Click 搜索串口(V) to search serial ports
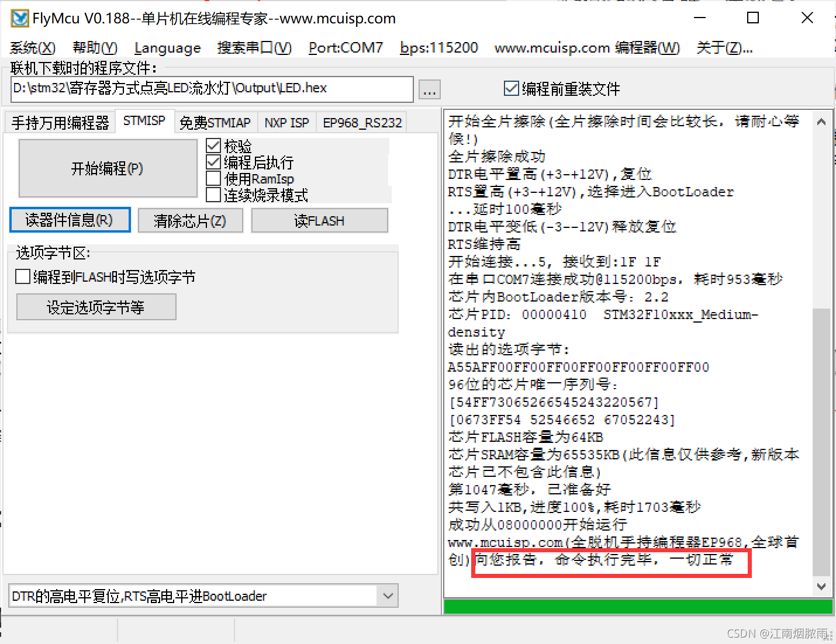836x644 pixels. coord(254,47)
